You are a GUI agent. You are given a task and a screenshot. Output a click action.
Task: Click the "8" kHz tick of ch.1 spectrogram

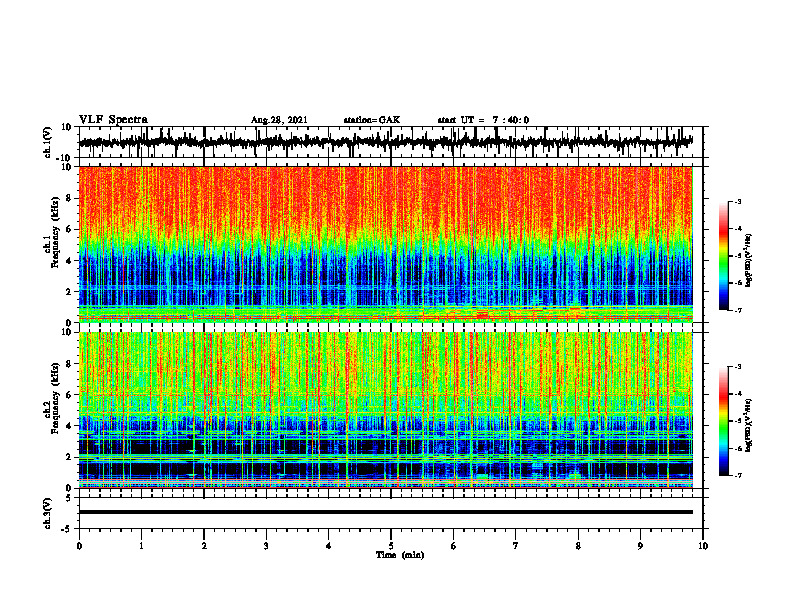(69, 198)
